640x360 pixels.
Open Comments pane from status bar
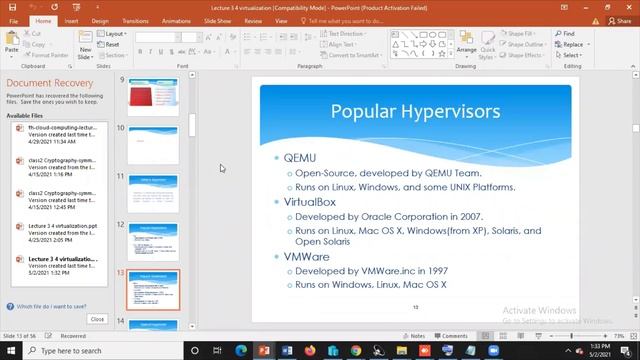coord(451,336)
